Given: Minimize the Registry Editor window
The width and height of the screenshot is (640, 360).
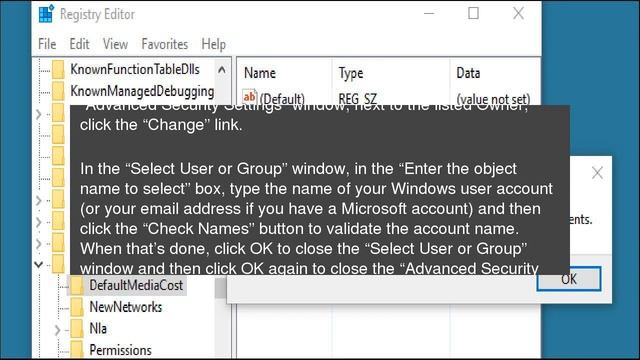Looking at the screenshot, I should [x=429, y=13].
